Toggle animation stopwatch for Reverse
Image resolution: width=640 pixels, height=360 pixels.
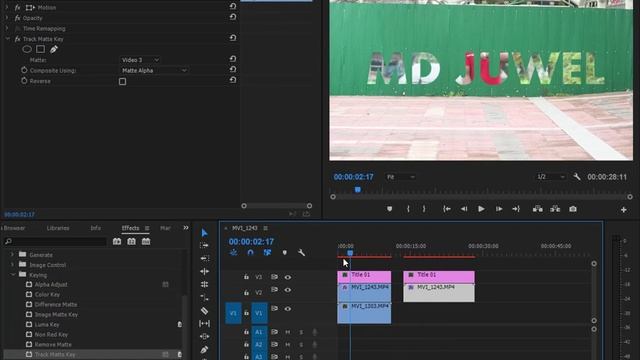coord(24,81)
